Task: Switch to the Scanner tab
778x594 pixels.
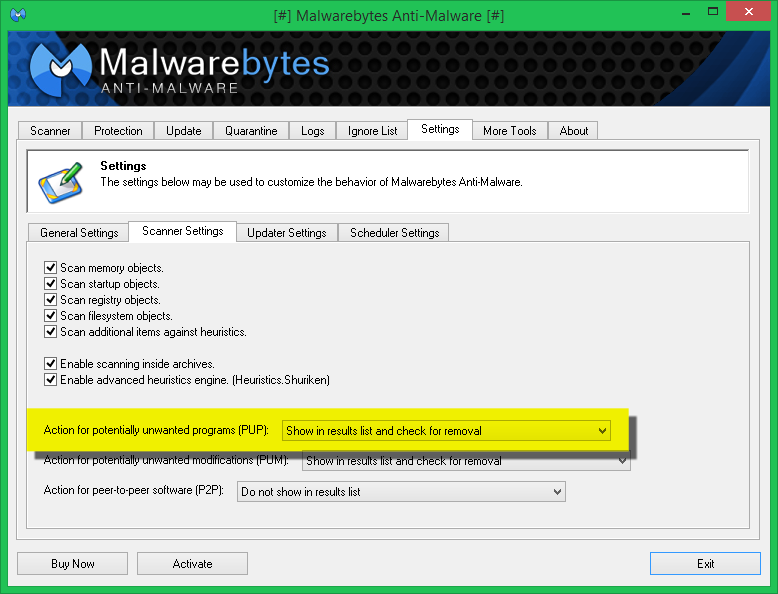Action: tap(50, 131)
